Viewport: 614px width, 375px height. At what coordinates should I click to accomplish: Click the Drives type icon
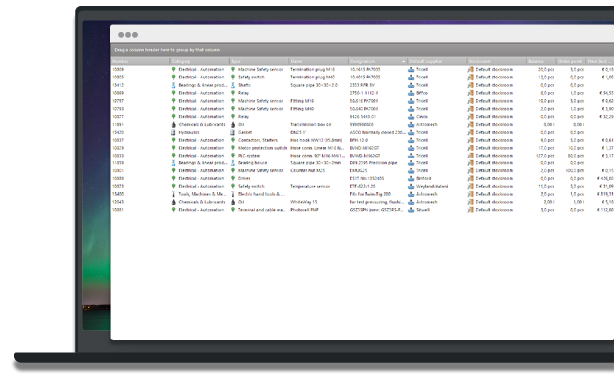click(x=233, y=178)
